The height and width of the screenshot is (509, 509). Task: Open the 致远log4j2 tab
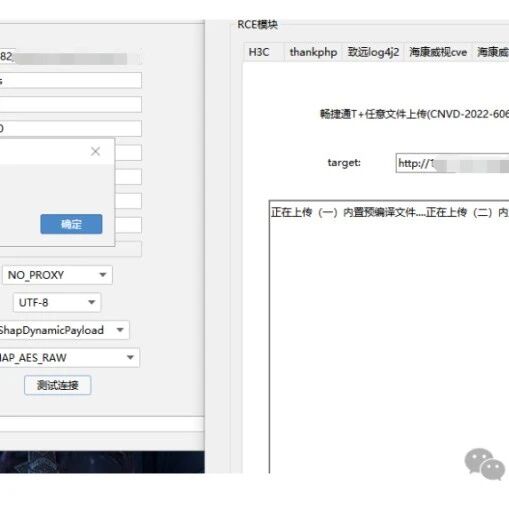click(x=373, y=52)
